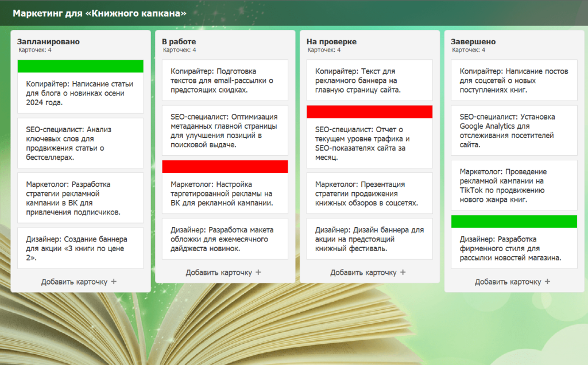Image resolution: width=588 pixels, height=365 pixels.
Task: Click the card count under «На проверке»
Action: point(324,50)
